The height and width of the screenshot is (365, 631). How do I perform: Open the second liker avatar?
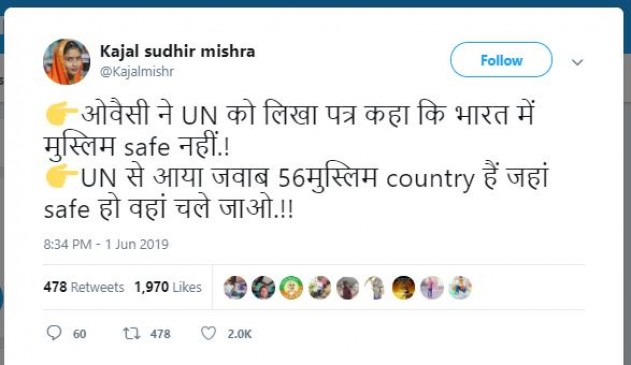click(x=263, y=287)
